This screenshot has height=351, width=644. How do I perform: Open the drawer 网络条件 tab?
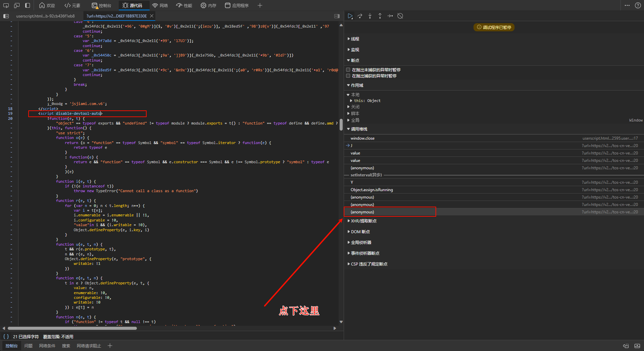[x=47, y=346]
